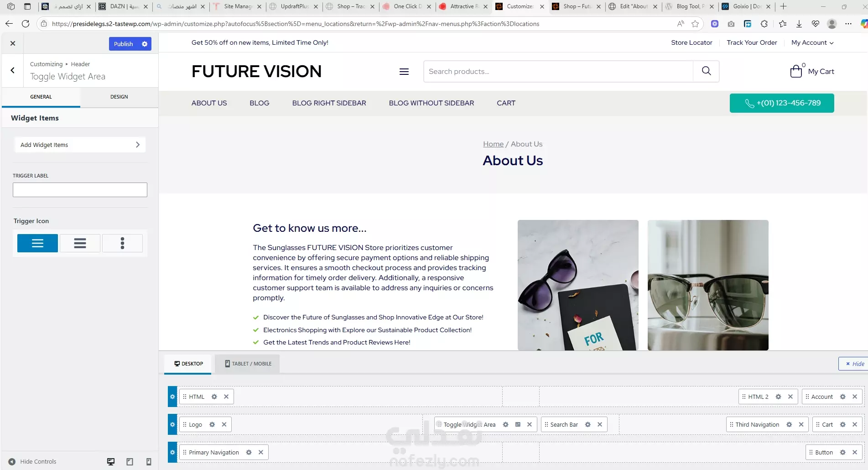The height and width of the screenshot is (470, 868).
Task: Click the FUTURE VISION site logo
Action: click(x=256, y=72)
